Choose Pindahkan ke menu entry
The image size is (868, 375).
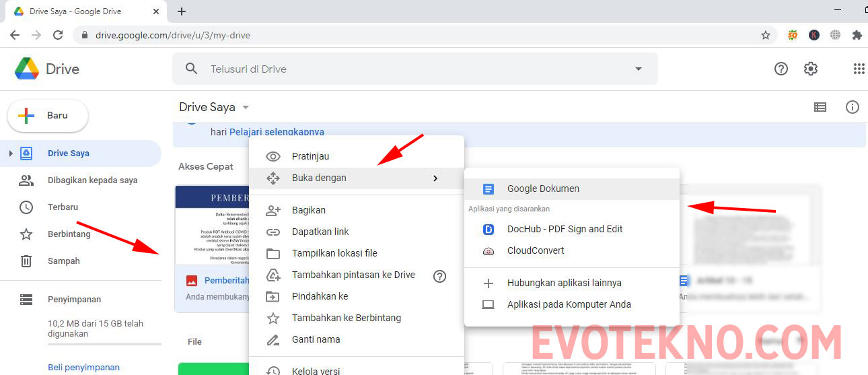pyautogui.click(x=357, y=296)
